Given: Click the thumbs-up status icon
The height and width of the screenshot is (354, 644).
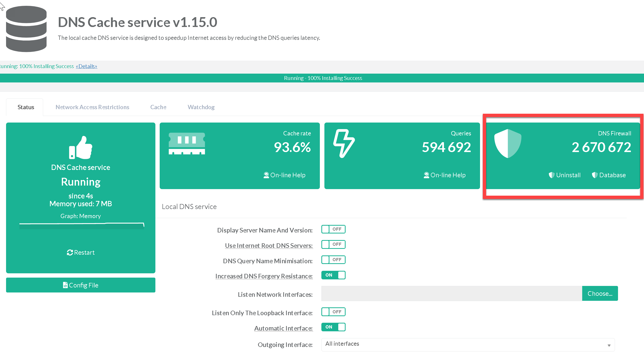Looking at the screenshot, I should click(x=80, y=148).
